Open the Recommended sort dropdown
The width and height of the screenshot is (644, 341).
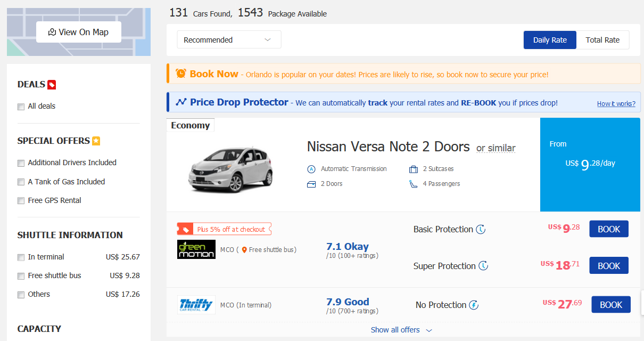pyautogui.click(x=229, y=40)
